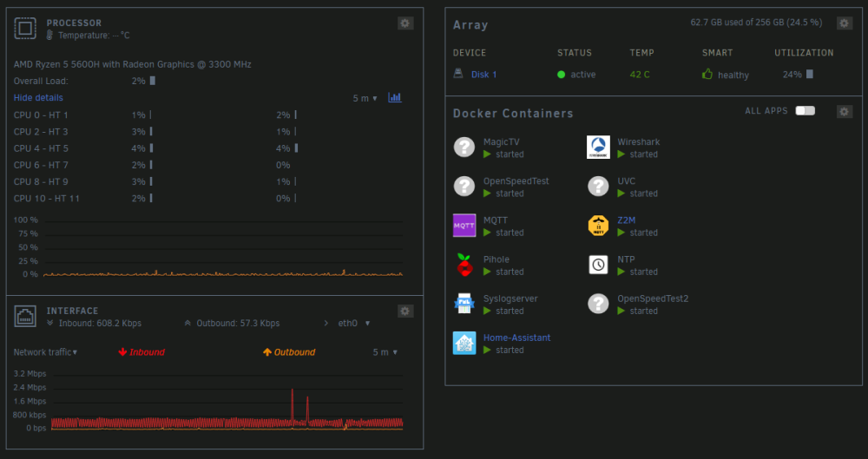This screenshot has width=868, height=459.
Task: Click the OpenSpeedTest2 container name
Action: [654, 298]
